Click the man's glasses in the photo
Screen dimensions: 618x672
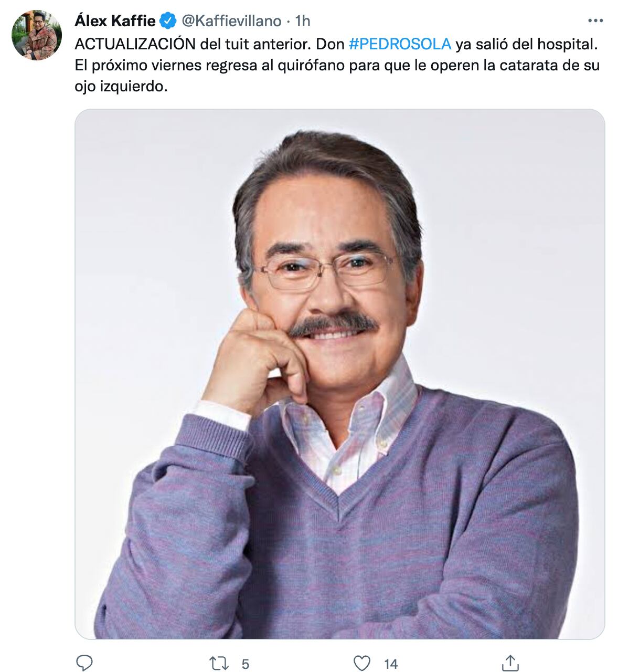click(327, 270)
